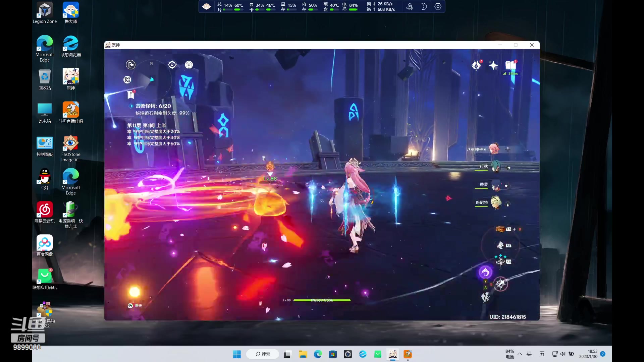This screenshot has height=362, width=644.
Task: Toggle the moon night mode on monitor bar
Action: 424,6
